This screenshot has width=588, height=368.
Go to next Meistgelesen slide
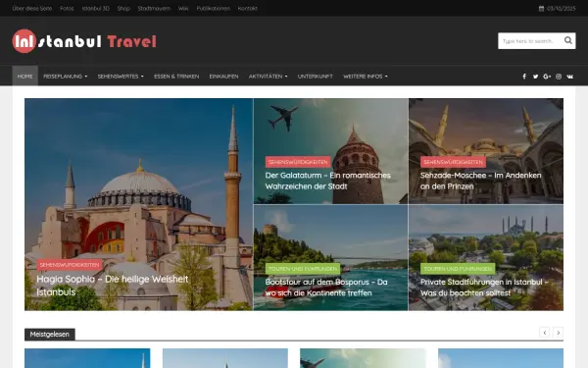coord(558,333)
